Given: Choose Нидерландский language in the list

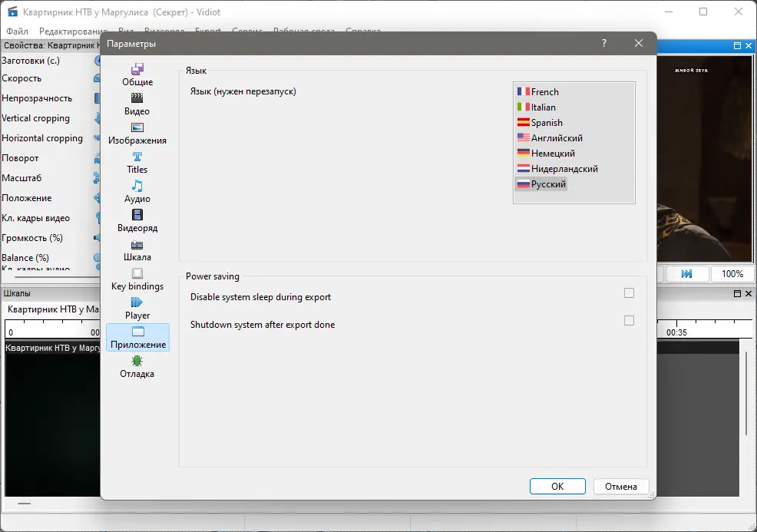Looking at the screenshot, I should click(557, 169).
